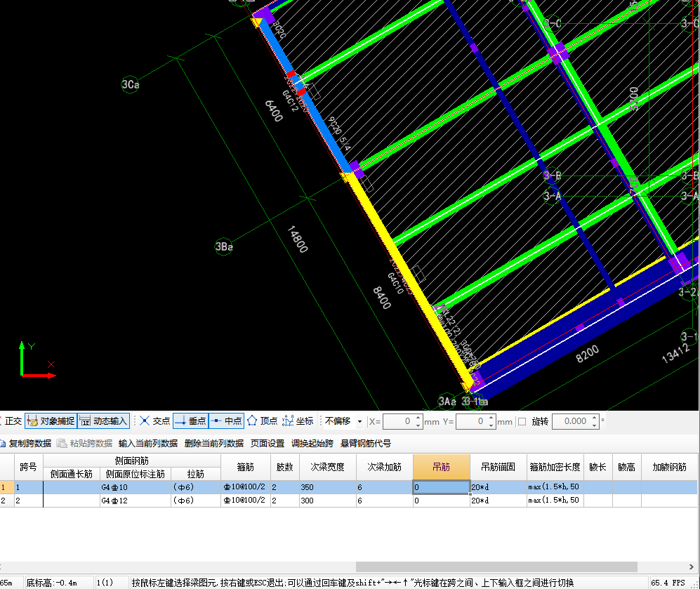Increase rotation angle with up stepper
The height and width of the screenshot is (589, 700).
595,418
